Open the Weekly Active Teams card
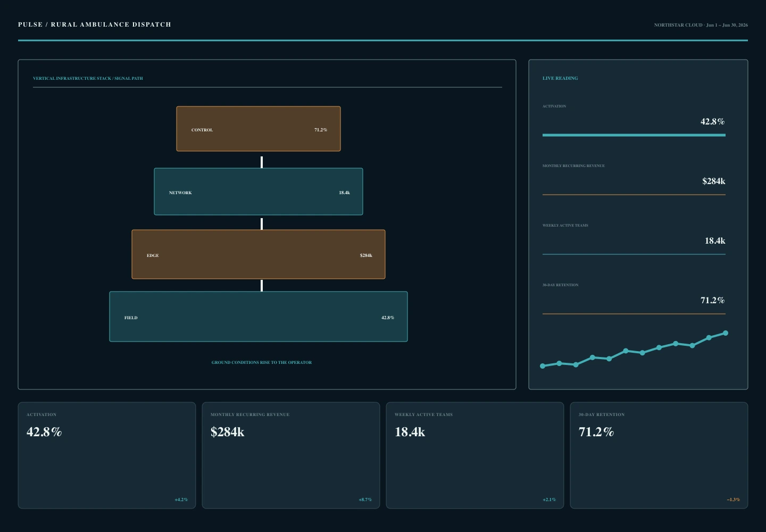This screenshot has height=532, width=766. [x=475, y=455]
